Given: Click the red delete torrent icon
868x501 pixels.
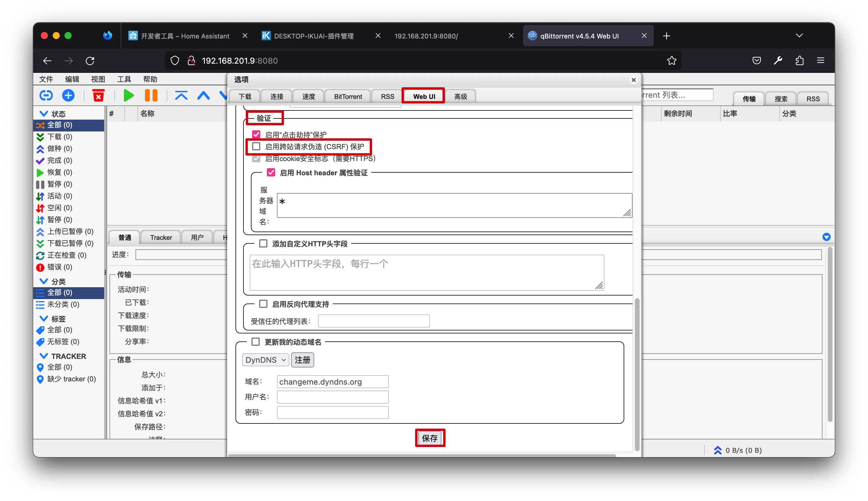Looking at the screenshot, I should [x=98, y=95].
